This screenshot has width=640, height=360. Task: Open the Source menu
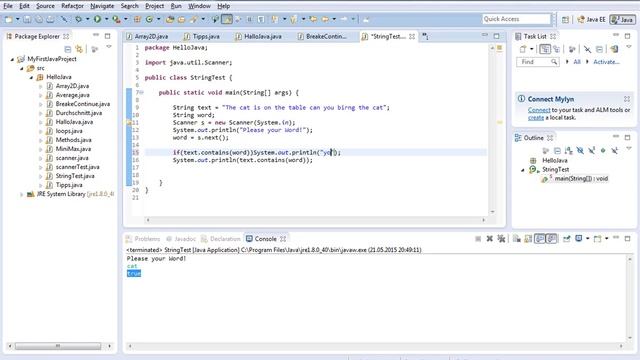[45, 6]
